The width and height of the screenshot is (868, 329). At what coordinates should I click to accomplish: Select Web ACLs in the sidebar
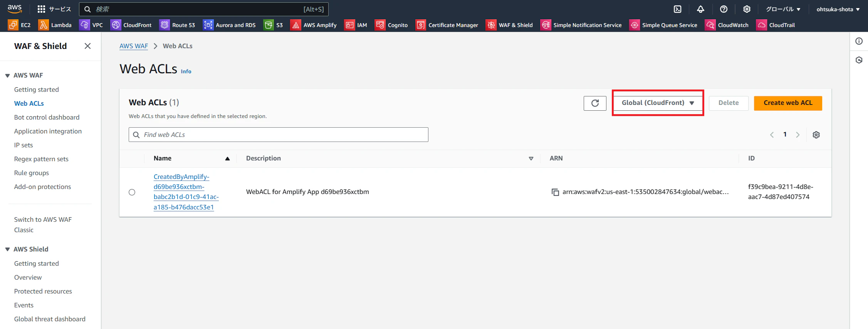29,103
